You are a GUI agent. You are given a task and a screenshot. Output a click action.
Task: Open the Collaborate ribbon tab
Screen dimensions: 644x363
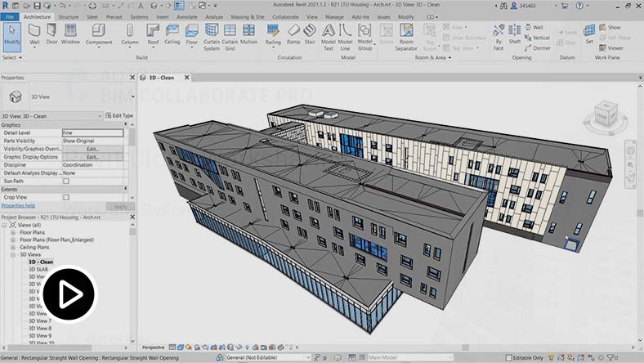point(285,16)
